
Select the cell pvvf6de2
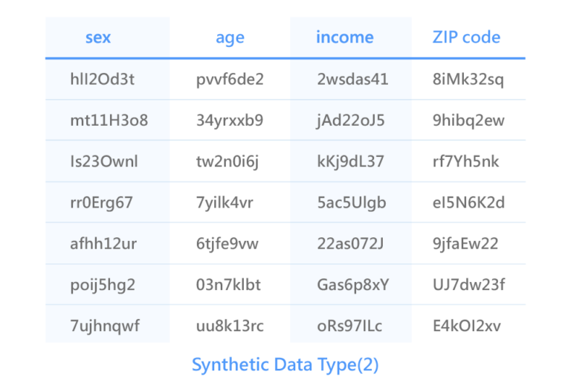pos(230,80)
